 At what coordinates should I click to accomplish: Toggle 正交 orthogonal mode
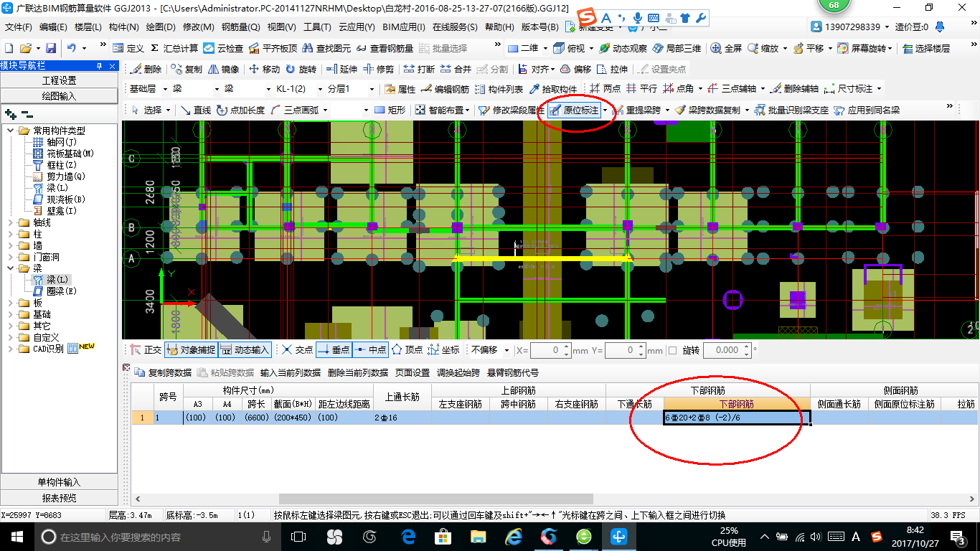click(146, 350)
